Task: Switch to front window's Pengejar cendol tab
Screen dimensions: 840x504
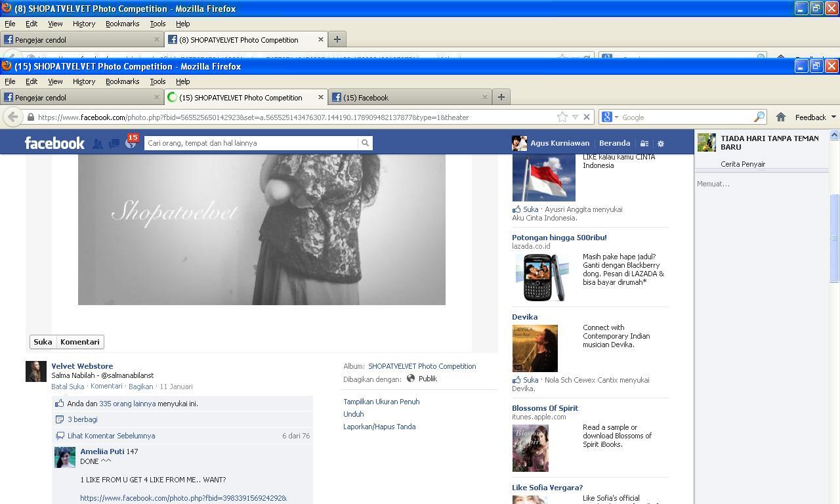Action: 81,97
